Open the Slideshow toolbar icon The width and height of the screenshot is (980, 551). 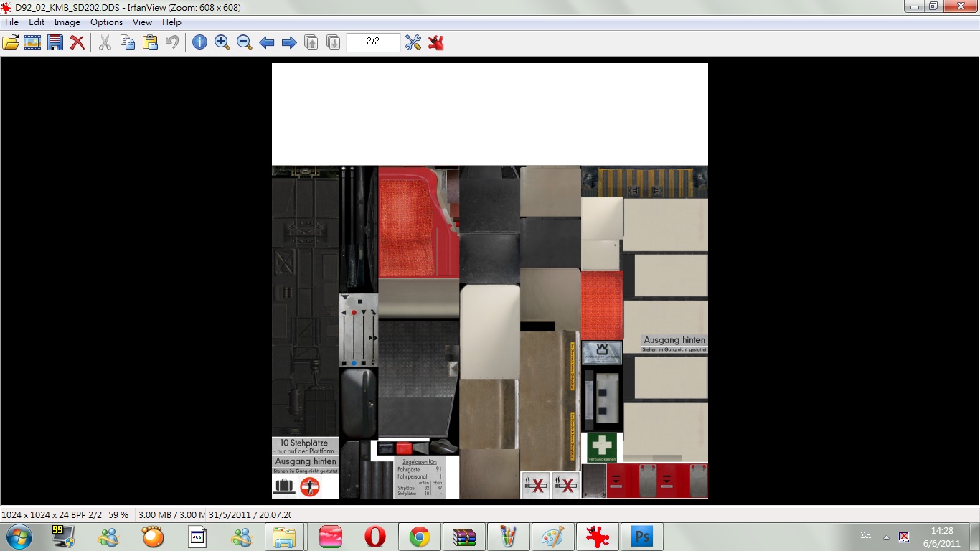[x=32, y=42]
